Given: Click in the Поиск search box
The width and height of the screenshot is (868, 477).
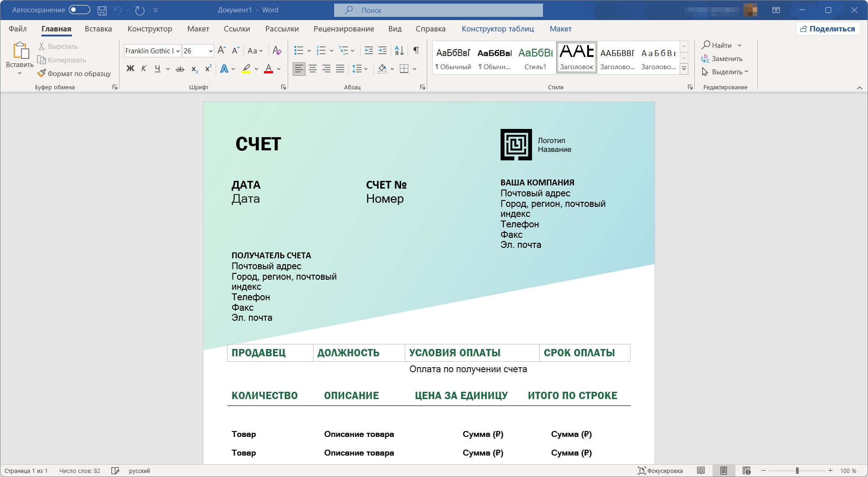Looking at the screenshot, I should tap(438, 10).
